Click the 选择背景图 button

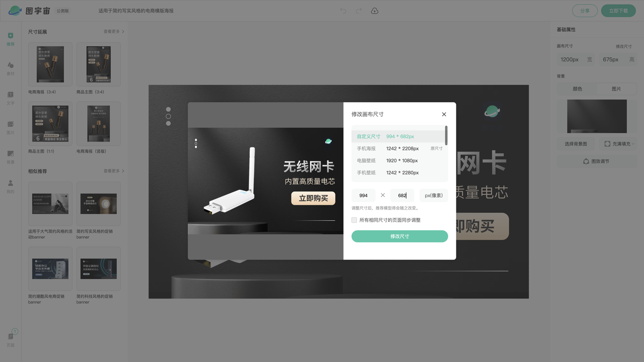[x=576, y=144]
